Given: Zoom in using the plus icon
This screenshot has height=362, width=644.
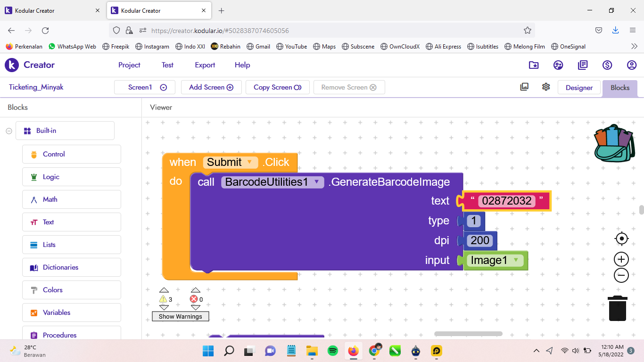Looking at the screenshot, I should tap(621, 259).
